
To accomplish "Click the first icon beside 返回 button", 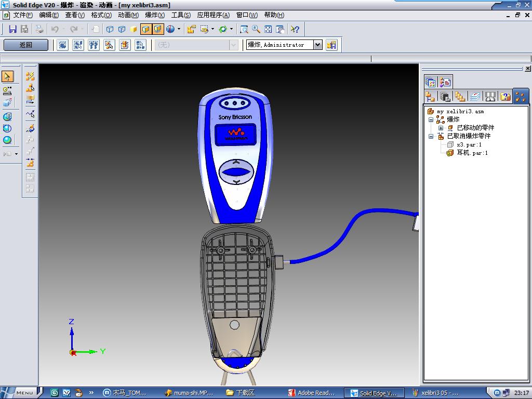I will [x=63, y=45].
